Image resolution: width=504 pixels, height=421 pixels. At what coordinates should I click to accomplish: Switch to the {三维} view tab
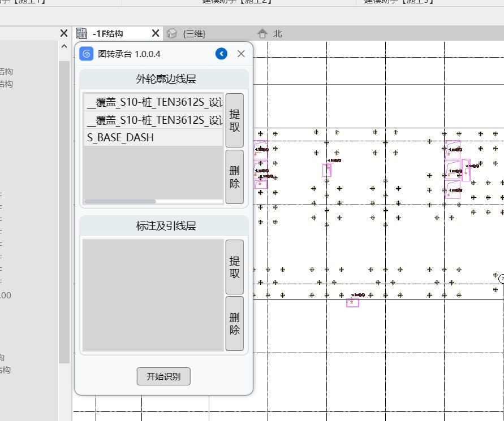point(193,33)
